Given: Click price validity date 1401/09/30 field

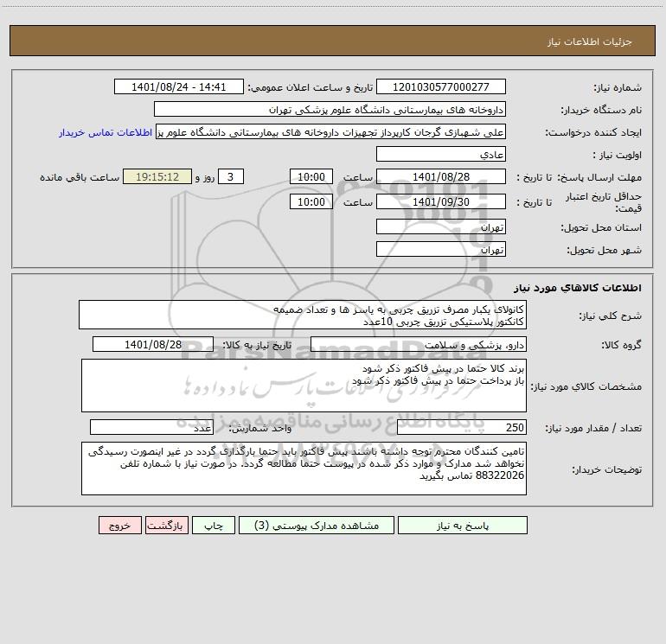Looking at the screenshot, I should [x=441, y=201].
